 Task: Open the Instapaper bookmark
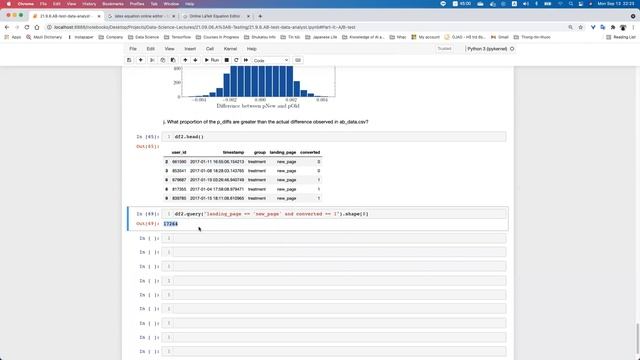(x=80, y=37)
